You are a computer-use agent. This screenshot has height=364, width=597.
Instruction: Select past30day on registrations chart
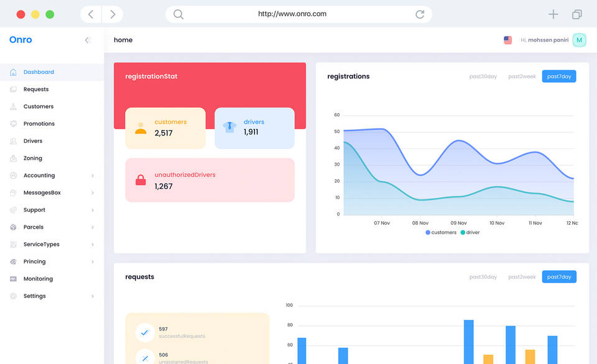(483, 76)
